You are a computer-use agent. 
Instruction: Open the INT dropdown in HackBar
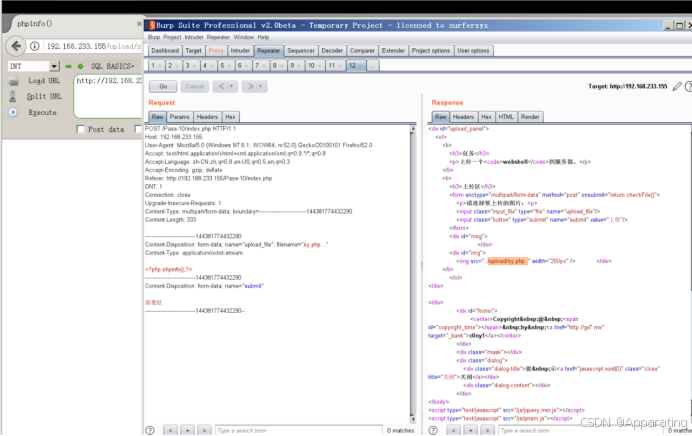point(54,66)
